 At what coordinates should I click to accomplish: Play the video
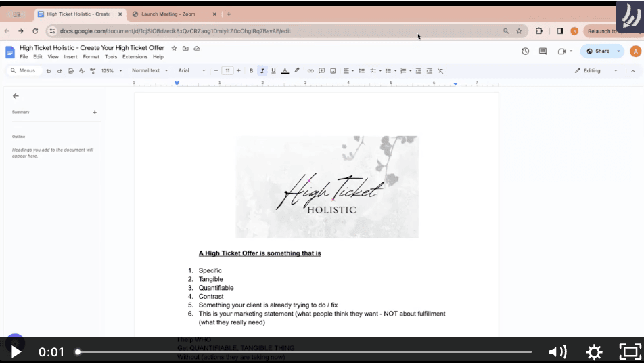click(16, 352)
